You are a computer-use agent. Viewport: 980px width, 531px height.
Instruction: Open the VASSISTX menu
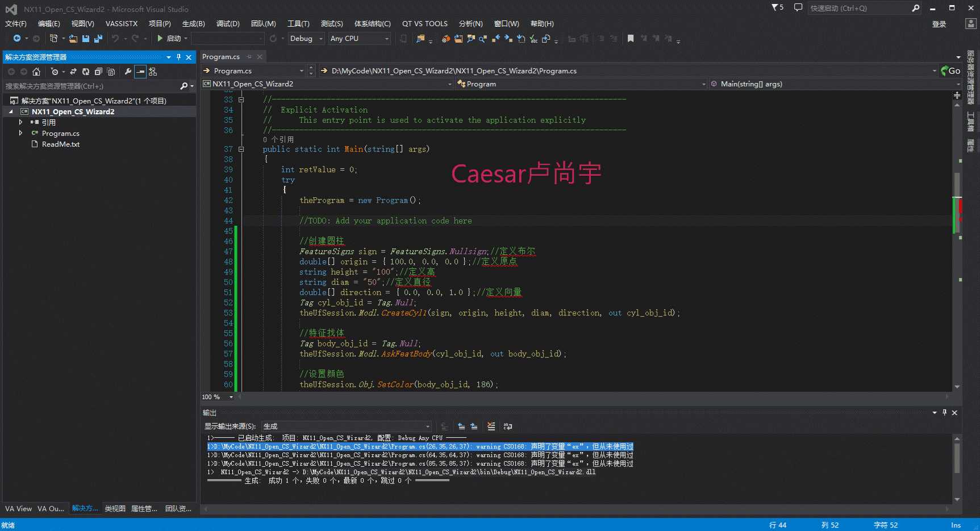tap(122, 23)
